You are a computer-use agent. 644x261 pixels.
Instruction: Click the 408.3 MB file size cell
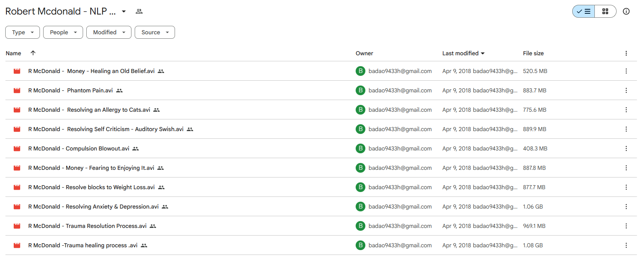(x=535, y=148)
